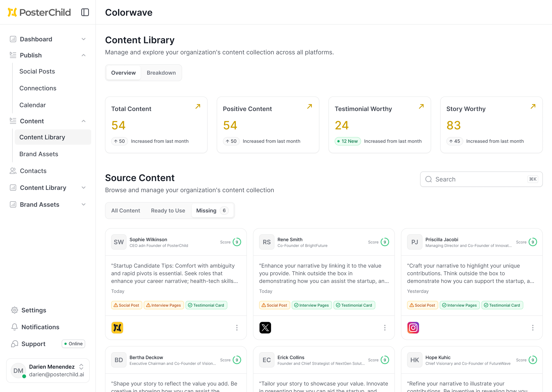Open Settings gear in sidebar

[x=15, y=310]
